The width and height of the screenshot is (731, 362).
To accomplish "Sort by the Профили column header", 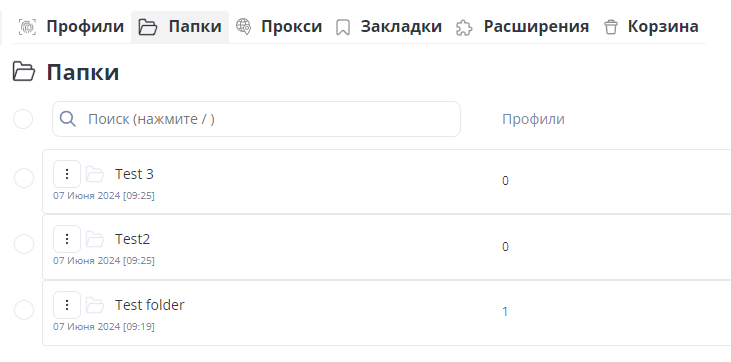I will pyautogui.click(x=533, y=119).
